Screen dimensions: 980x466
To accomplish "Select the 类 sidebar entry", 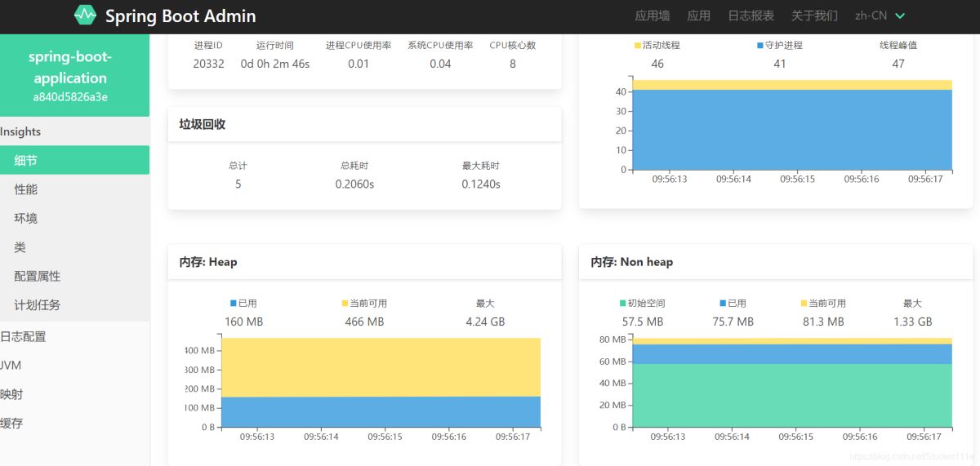I will coord(20,247).
